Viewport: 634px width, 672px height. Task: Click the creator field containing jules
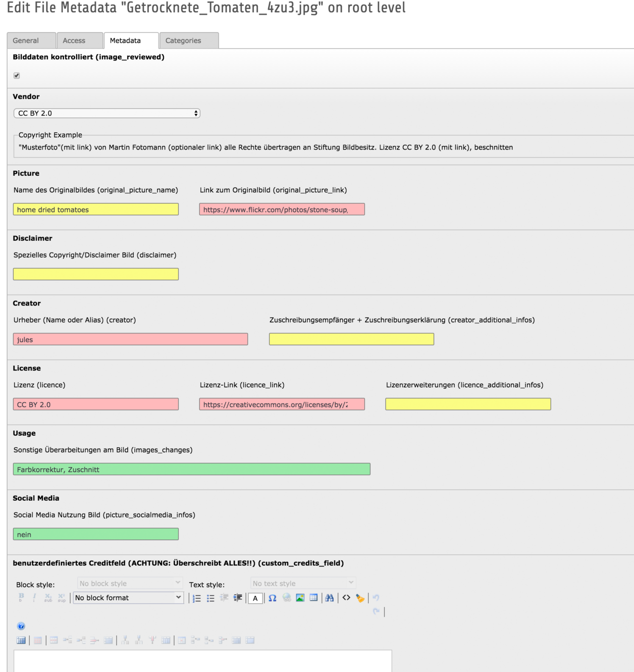pos(130,339)
